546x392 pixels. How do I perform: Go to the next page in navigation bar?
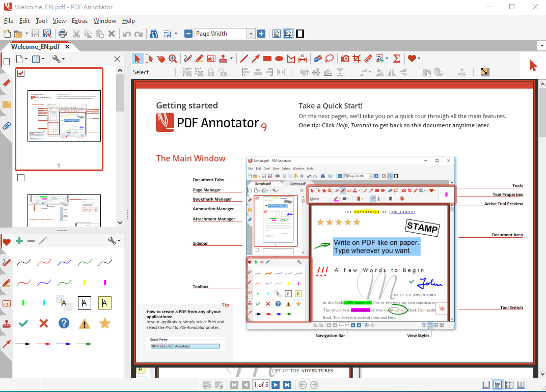pyautogui.click(x=276, y=385)
